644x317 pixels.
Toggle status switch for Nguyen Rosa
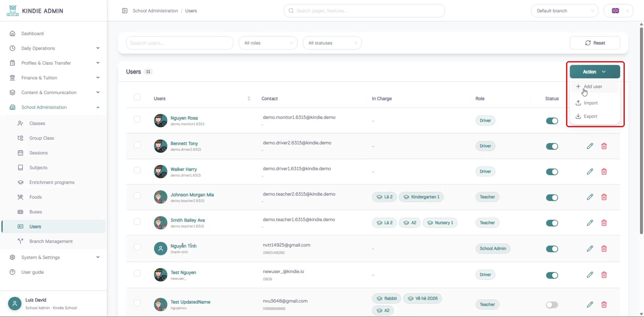[552, 121]
